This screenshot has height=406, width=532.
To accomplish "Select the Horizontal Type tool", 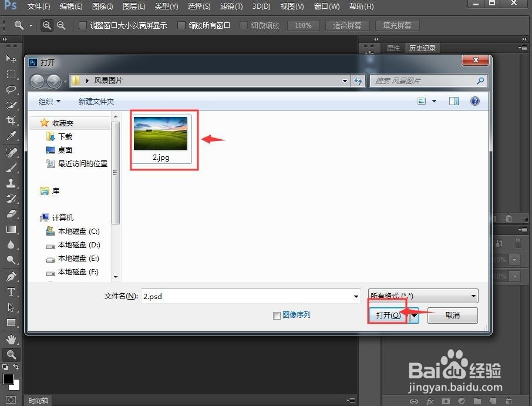I will tap(11, 291).
